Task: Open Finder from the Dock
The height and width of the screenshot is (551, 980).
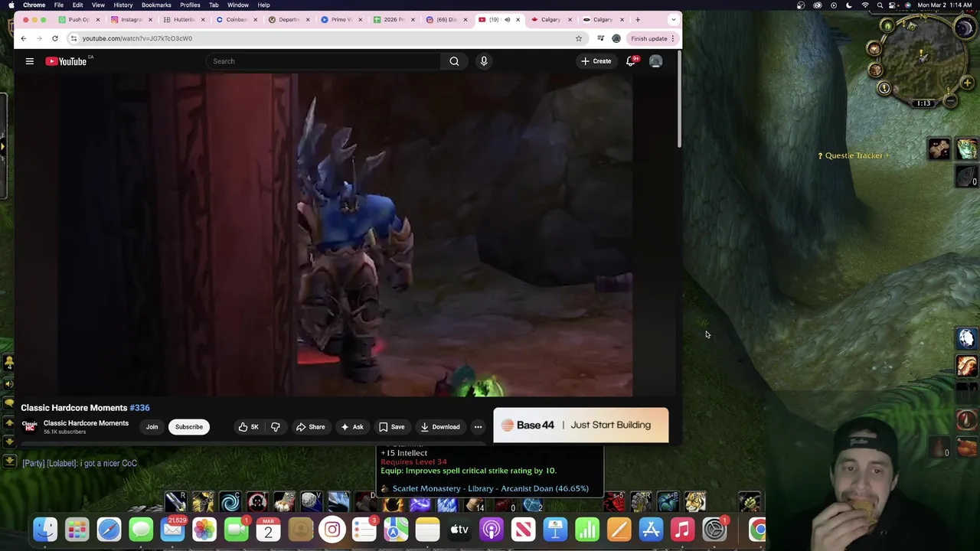Action: coord(45,529)
